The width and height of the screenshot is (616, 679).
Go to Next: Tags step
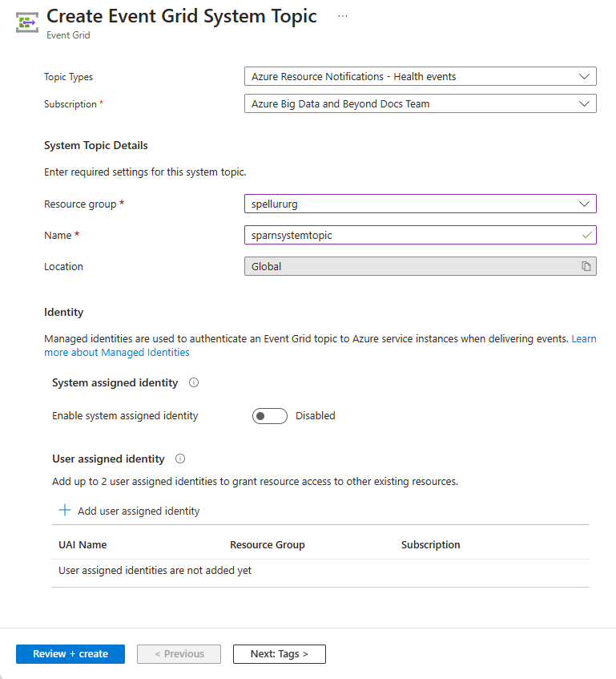pos(279,654)
